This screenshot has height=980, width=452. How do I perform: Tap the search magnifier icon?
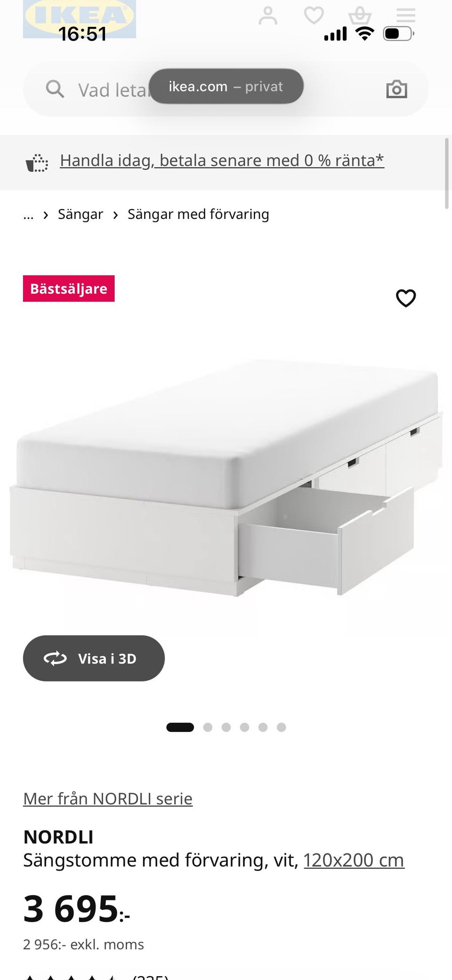click(55, 89)
